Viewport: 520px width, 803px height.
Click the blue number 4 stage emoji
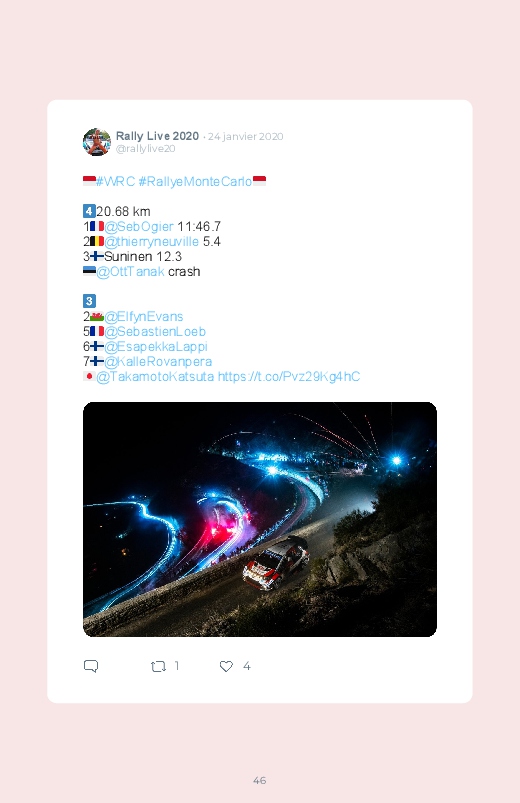click(x=89, y=211)
